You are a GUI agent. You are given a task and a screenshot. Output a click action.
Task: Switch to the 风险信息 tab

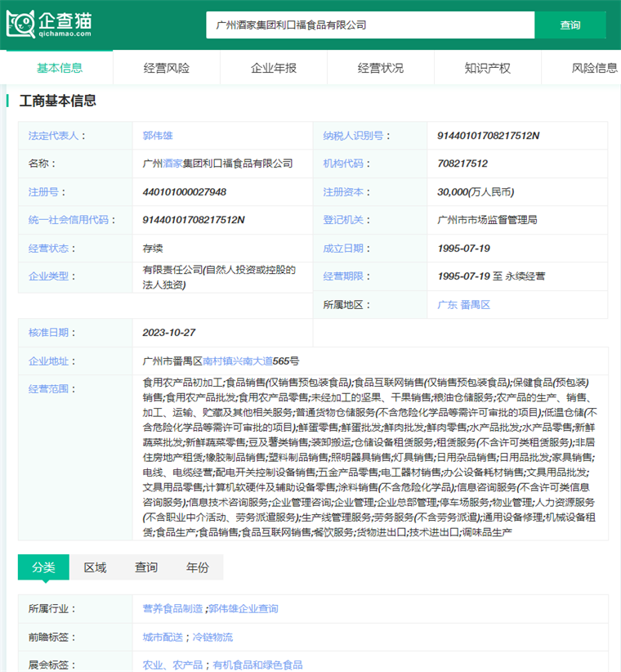[595, 68]
